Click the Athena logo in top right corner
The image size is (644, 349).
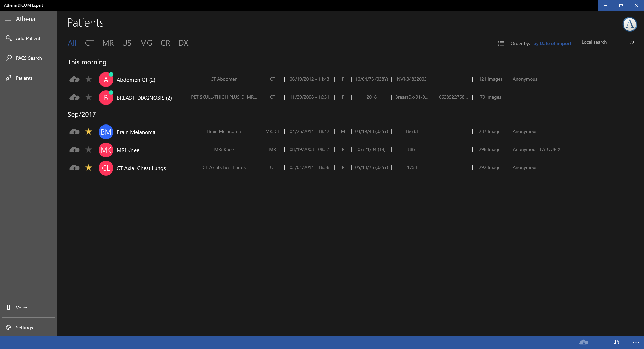(630, 24)
